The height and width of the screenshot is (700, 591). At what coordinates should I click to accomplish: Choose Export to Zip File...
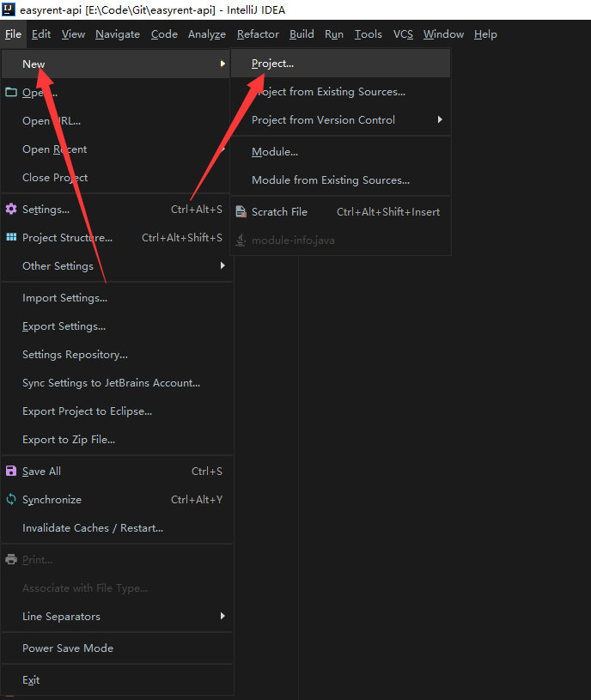(x=116, y=439)
